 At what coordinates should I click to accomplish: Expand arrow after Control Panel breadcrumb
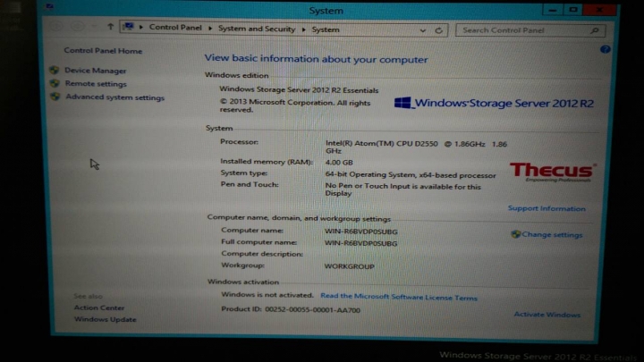pyautogui.click(x=210, y=29)
